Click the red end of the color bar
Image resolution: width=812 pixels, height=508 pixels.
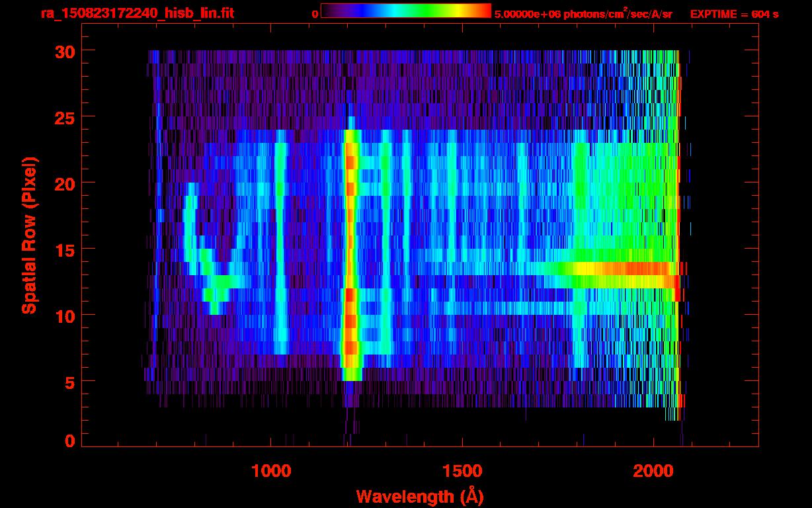[x=481, y=11]
